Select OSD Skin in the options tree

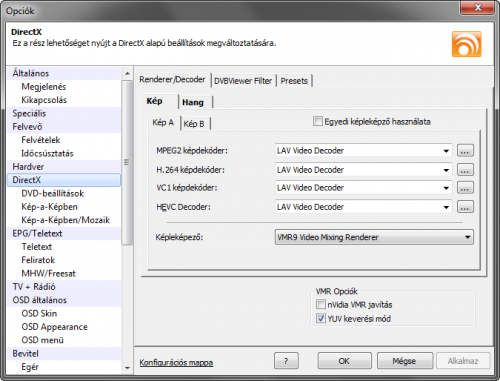(x=64, y=313)
